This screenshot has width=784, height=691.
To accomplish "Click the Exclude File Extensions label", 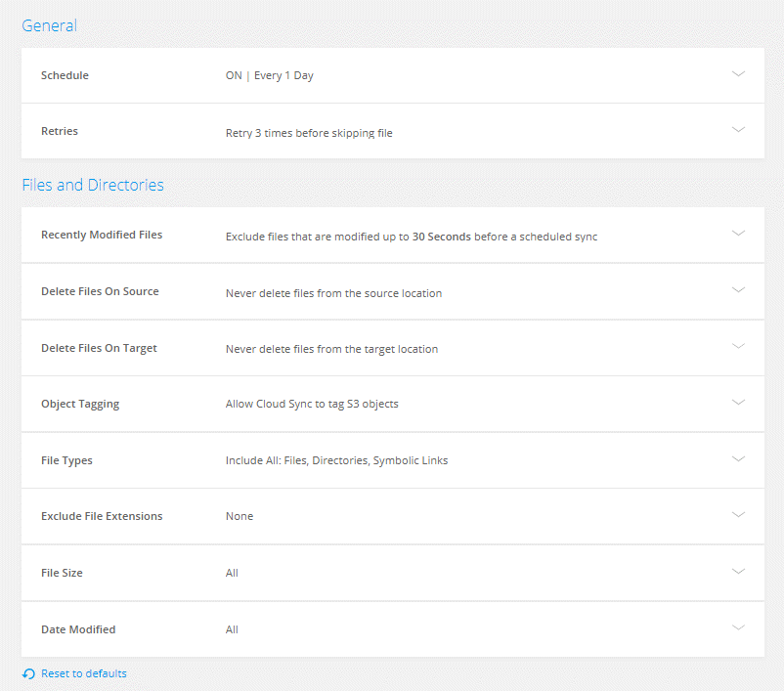I will coord(102,516).
